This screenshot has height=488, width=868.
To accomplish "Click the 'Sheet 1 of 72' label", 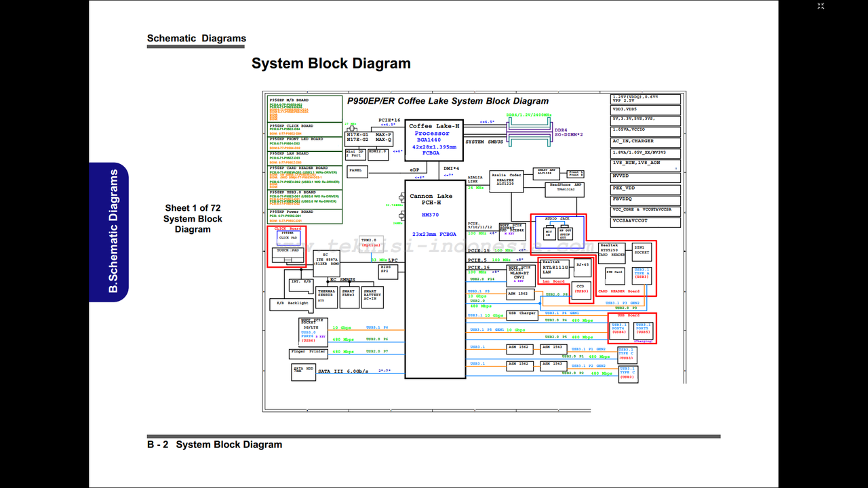I will (193, 208).
